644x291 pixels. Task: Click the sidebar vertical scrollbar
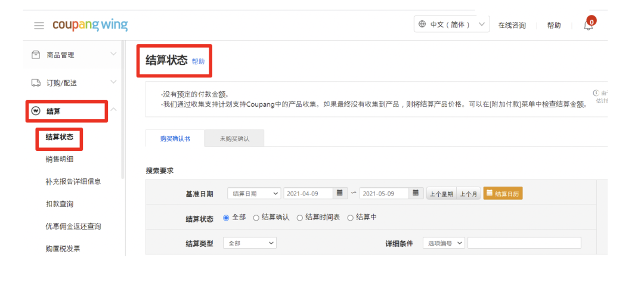coord(122,110)
